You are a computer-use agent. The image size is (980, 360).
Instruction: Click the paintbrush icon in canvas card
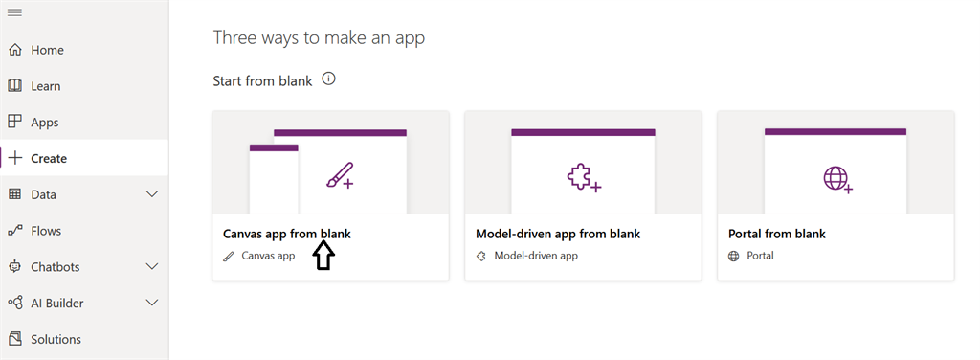click(x=340, y=175)
